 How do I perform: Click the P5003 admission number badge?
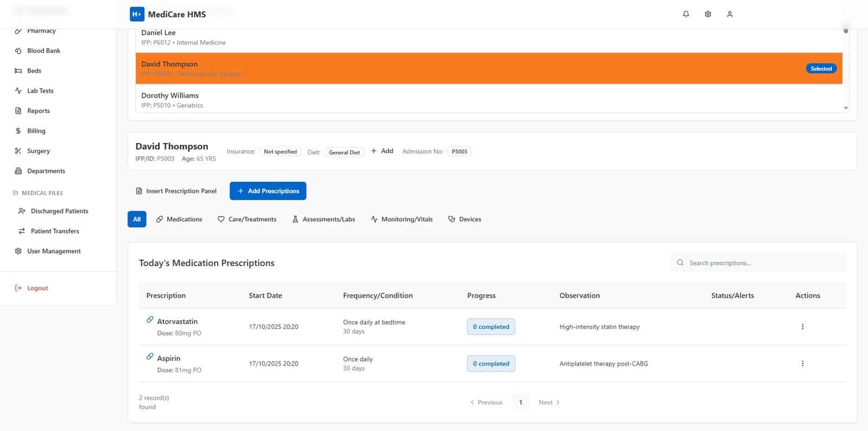[x=459, y=152]
